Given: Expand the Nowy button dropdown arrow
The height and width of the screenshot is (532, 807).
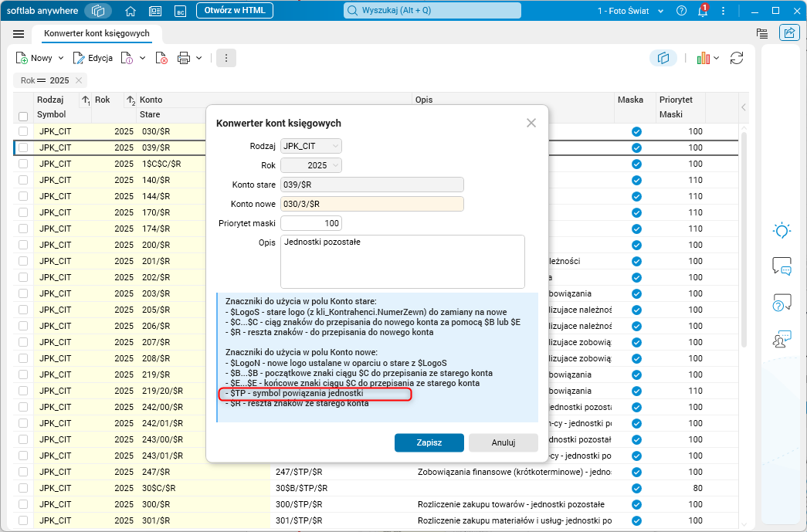Looking at the screenshot, I should coord(61,58).
